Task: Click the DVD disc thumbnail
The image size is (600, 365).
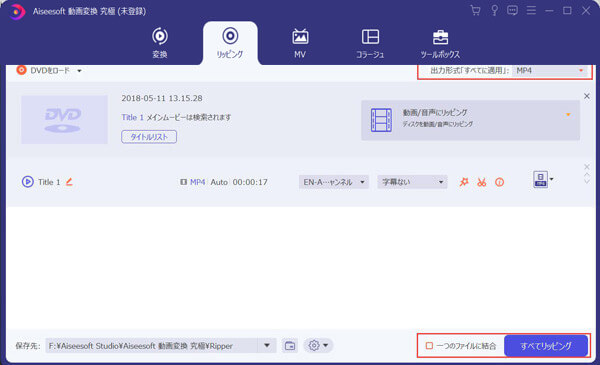Action: click(64, 120)
